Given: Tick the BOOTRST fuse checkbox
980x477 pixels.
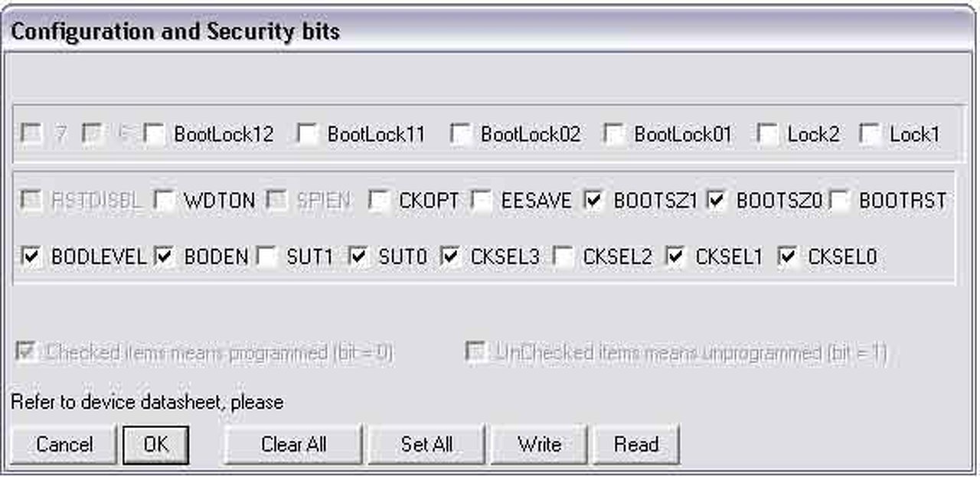Looking at the screenshot, I should 839,201.
